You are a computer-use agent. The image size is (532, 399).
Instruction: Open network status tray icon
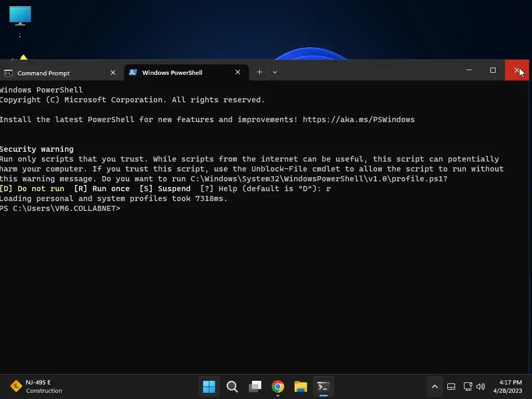(x=468, y=387)
